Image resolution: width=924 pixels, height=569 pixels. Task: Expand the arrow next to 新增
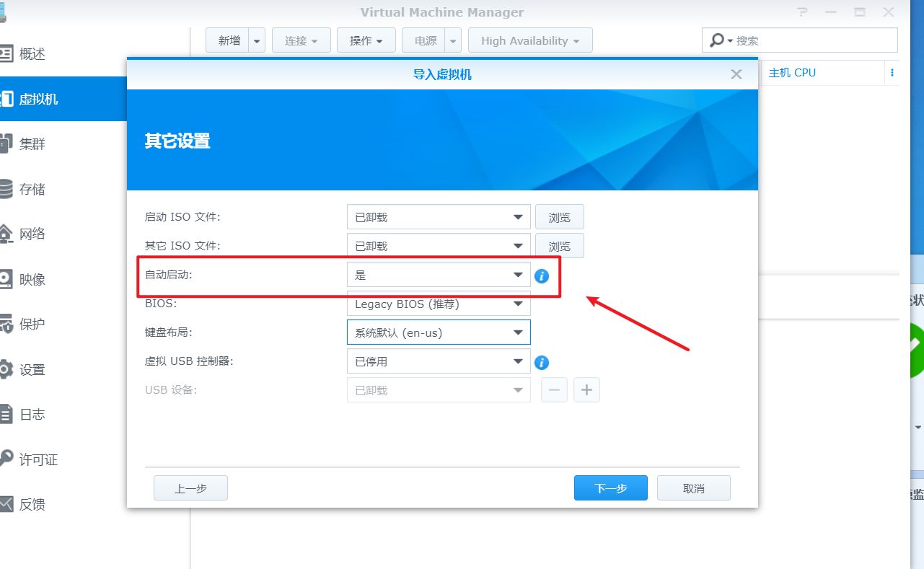click(258, 40)
